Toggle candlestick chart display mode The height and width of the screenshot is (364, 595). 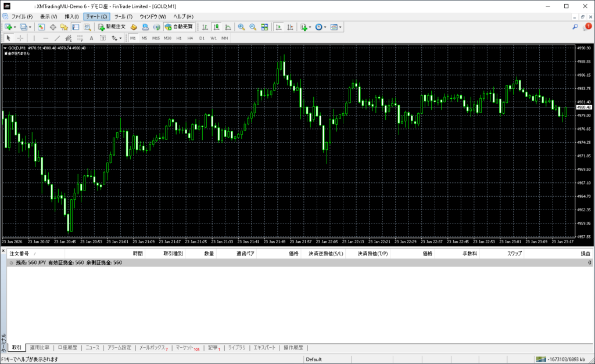216,27
